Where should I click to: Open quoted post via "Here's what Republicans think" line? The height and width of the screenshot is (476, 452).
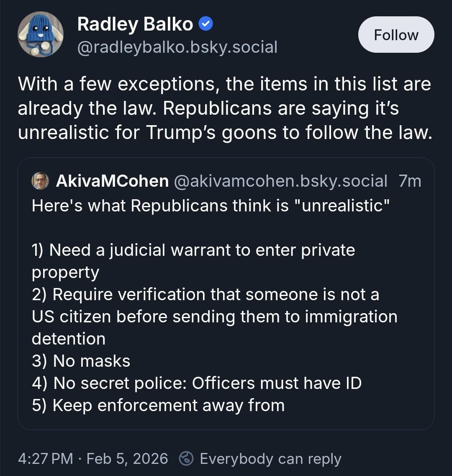[211, 206]
